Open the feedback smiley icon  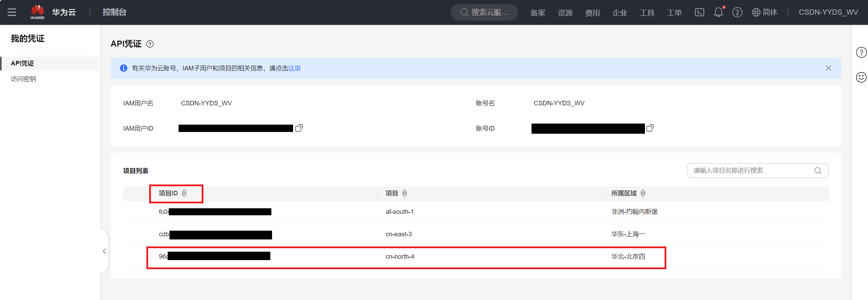click(861, 77)
